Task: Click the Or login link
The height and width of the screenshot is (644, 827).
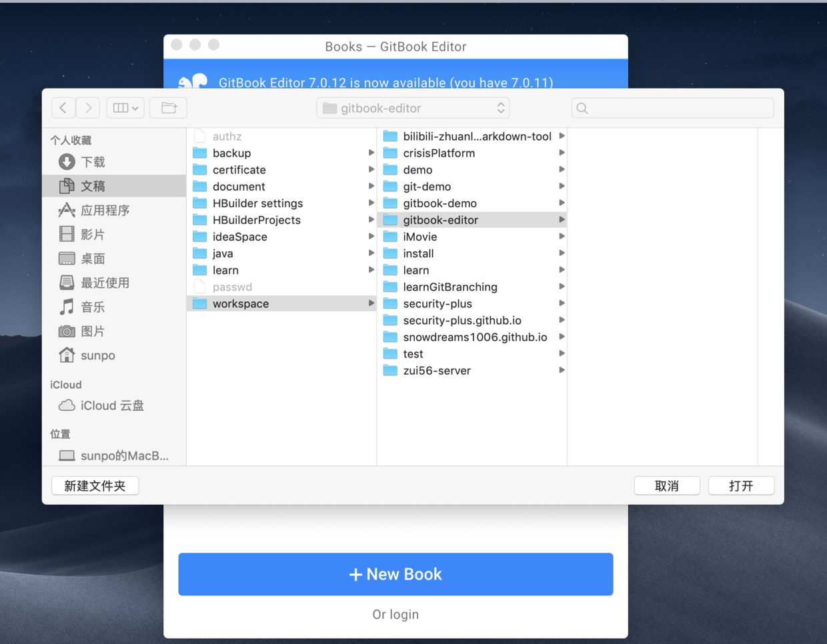Action: point(395,614)
